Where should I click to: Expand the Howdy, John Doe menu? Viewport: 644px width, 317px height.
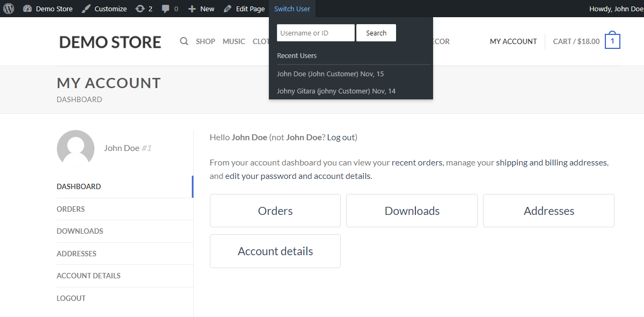coord(616,9)
